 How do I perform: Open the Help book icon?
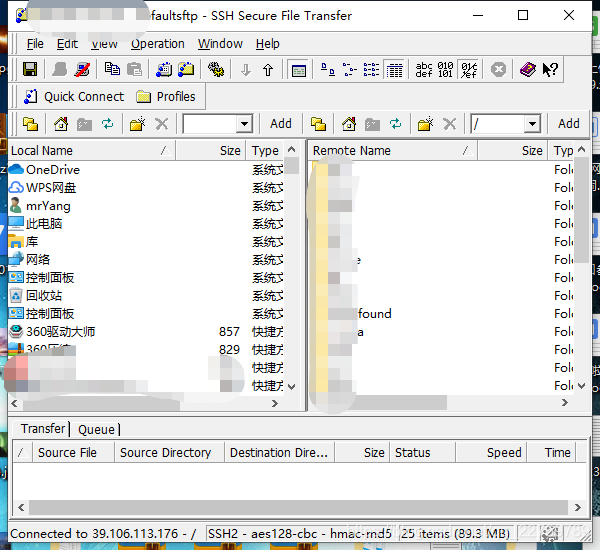point(528,70)
